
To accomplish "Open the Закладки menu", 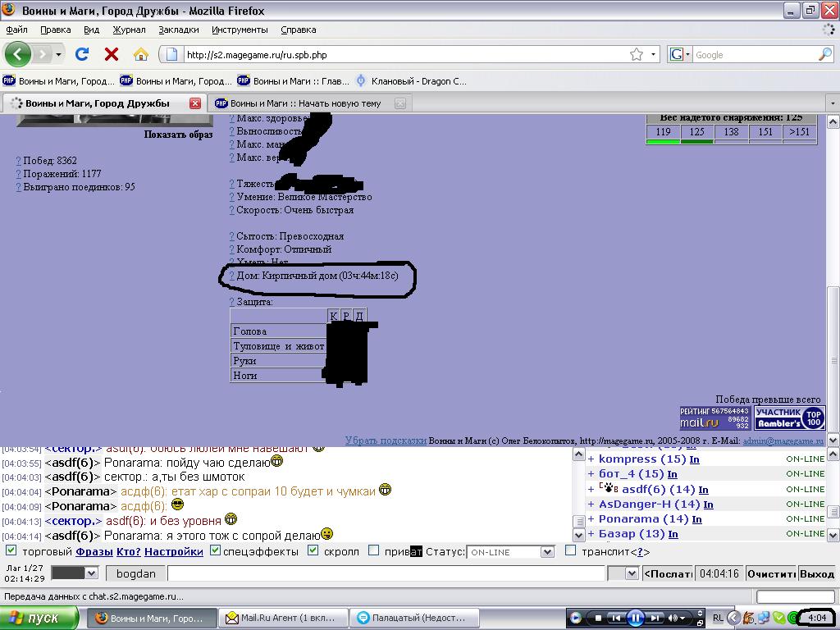I will [x=178, y=30].
